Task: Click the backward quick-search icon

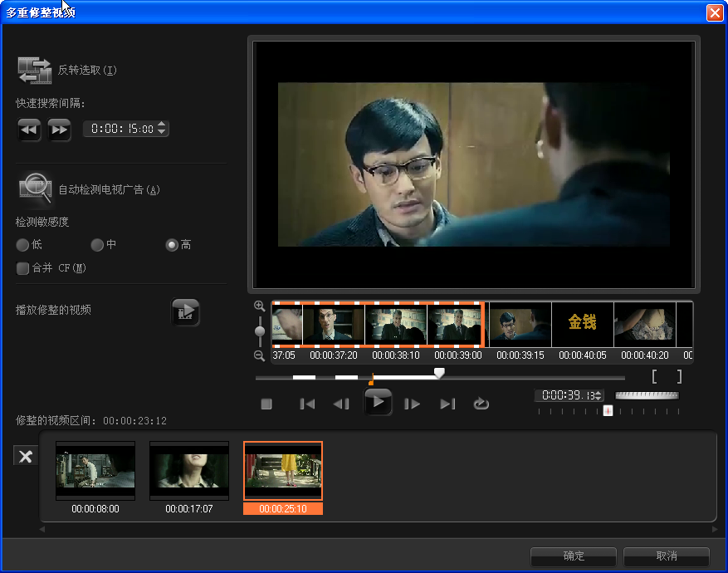Action: click(28, 130)
